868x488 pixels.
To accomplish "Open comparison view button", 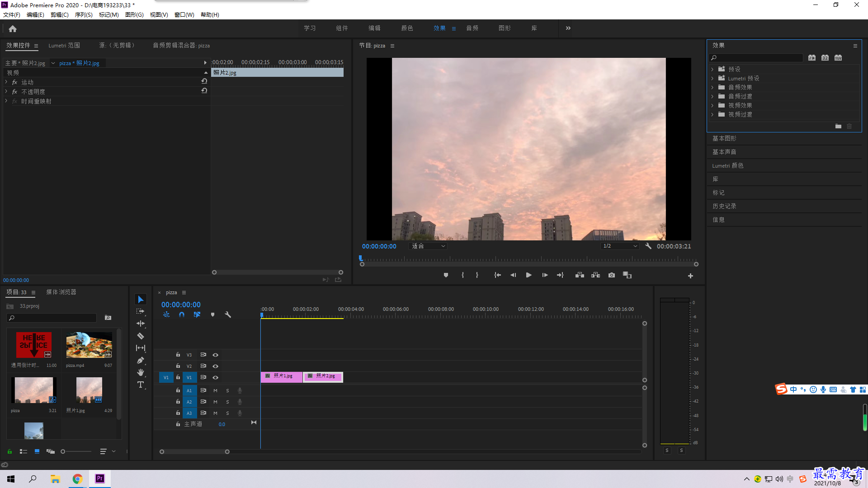I will point(627,275).
